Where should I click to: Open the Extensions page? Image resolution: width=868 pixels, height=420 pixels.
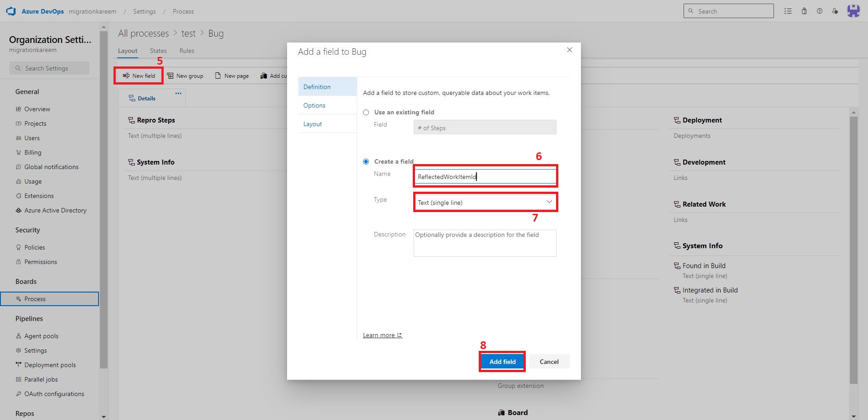click(x=40, y=195)
